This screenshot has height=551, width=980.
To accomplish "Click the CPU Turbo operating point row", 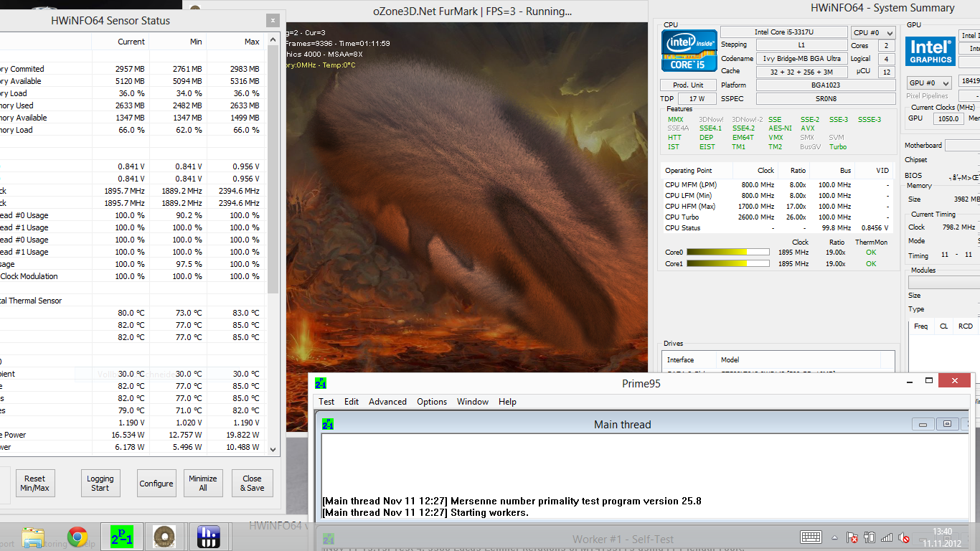I will pyautogui.click(x=778, y=217).
